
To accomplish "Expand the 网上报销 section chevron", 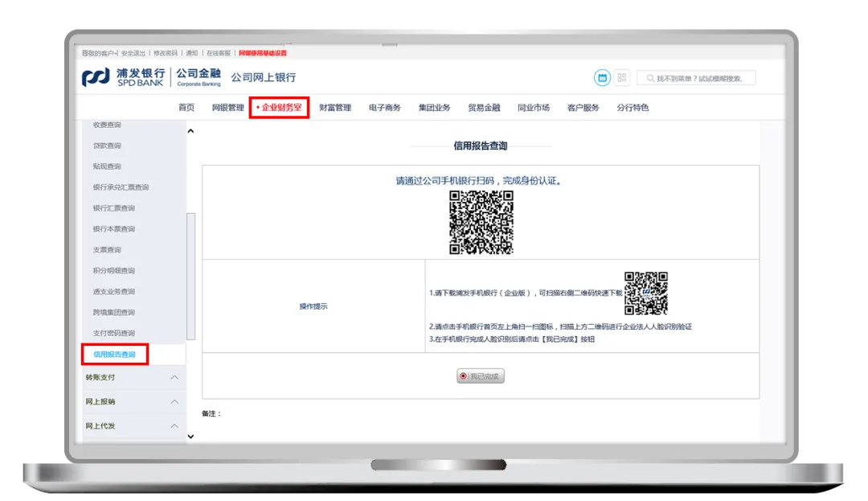I will point(174,402).
